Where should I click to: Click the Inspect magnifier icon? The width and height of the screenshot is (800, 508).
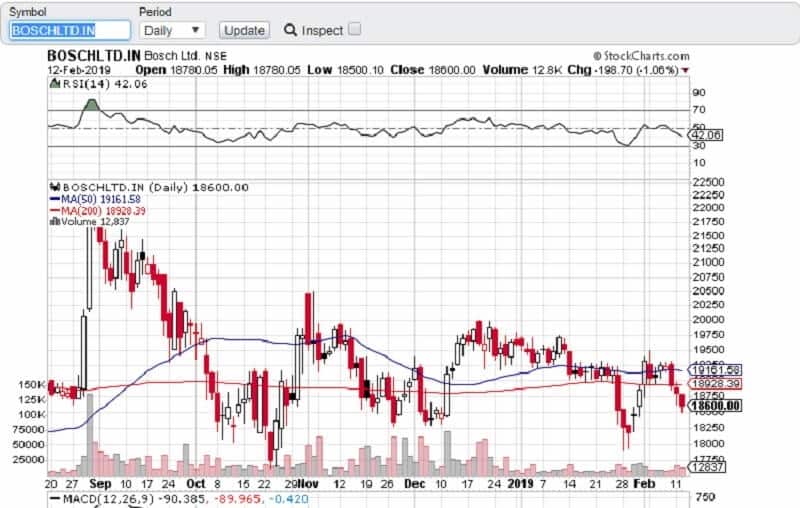(290, 30)
